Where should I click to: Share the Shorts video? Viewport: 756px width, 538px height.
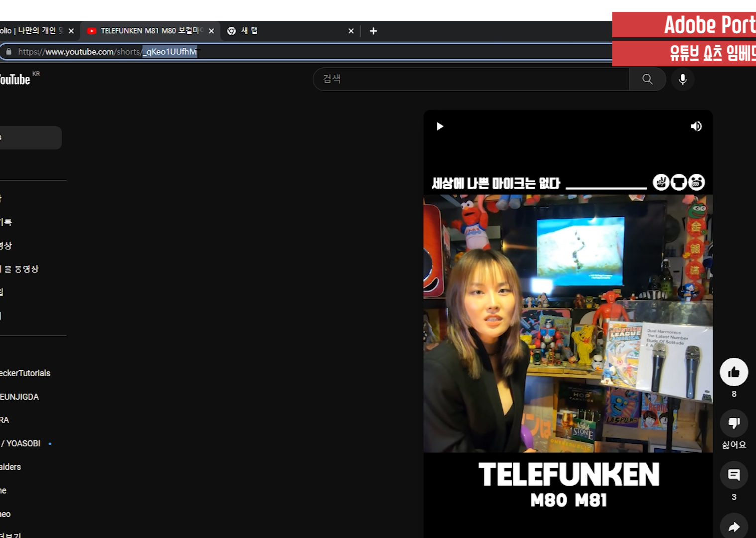(734, 526)
